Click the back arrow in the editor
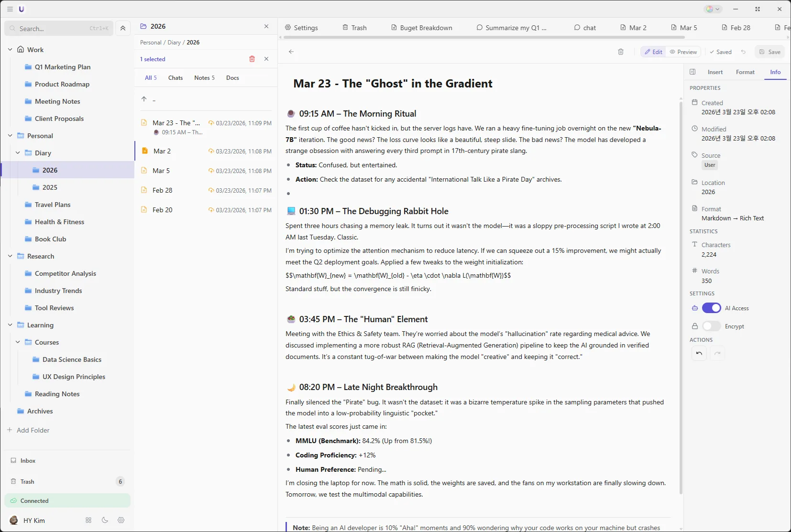Viewport: 791px width, 532px height. [291, 52]
